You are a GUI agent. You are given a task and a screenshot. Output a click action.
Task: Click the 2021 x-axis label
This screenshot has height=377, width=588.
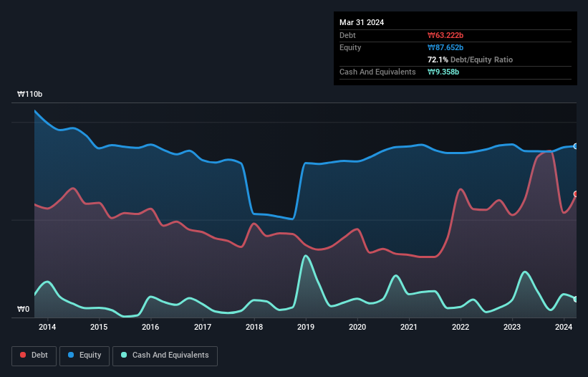(409, 327)
